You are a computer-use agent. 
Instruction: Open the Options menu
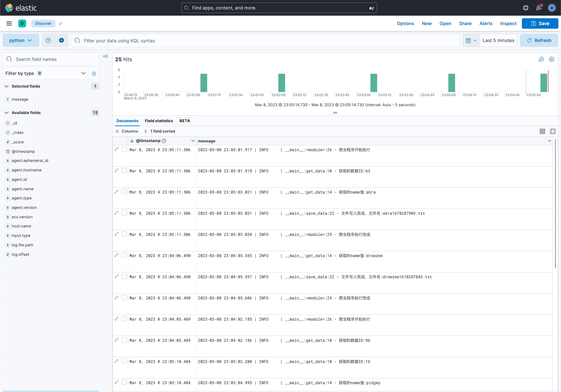405,23
